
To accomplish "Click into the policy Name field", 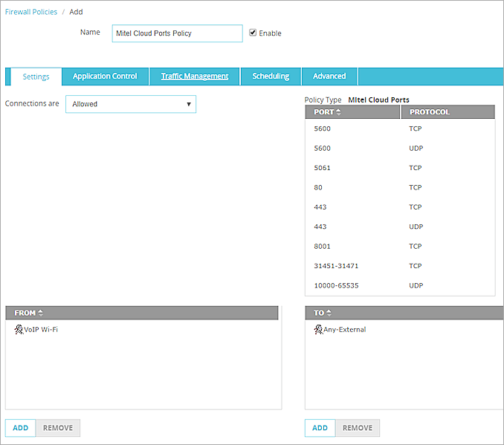I will coord(177,33).
